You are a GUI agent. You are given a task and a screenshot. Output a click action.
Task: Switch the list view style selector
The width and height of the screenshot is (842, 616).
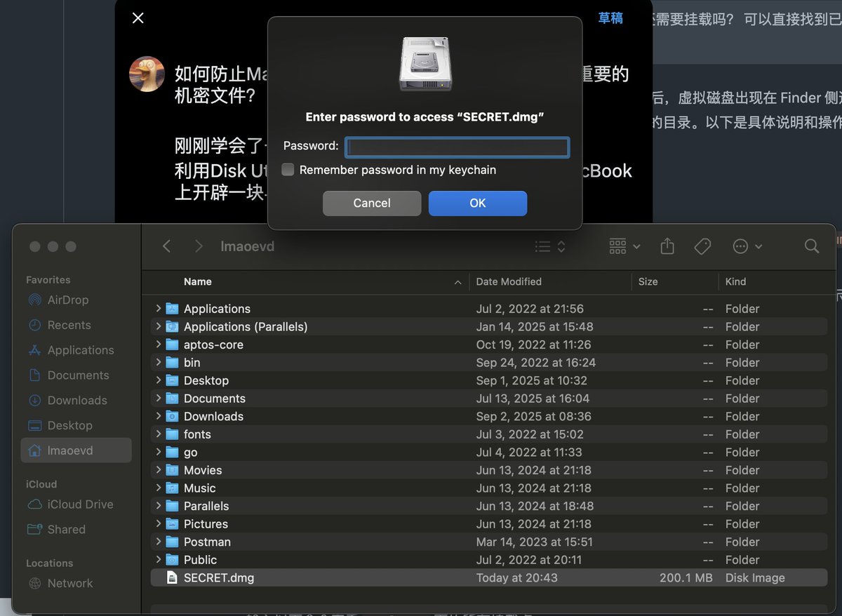tap(550, 246)
